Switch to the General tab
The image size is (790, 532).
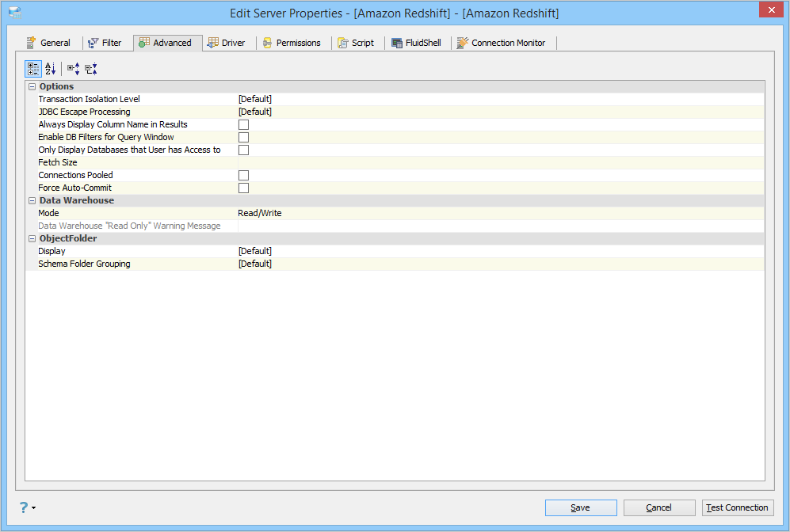point(48,43)
